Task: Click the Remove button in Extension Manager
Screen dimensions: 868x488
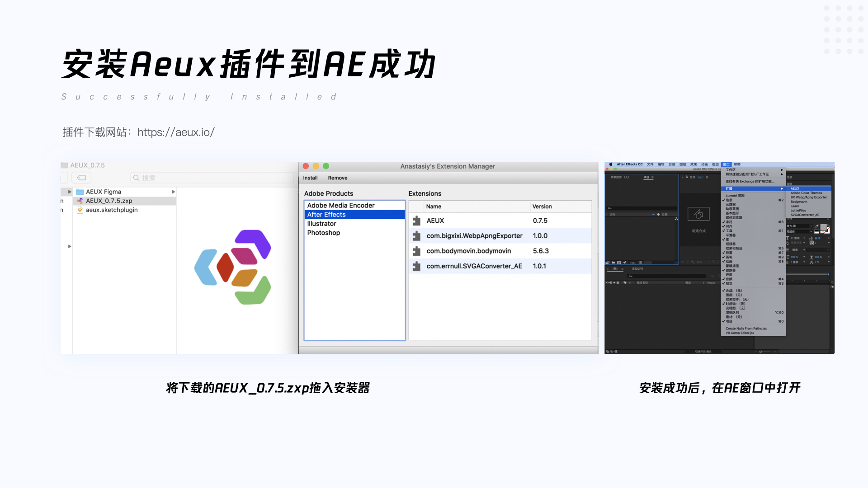Action: pos(338,178)
